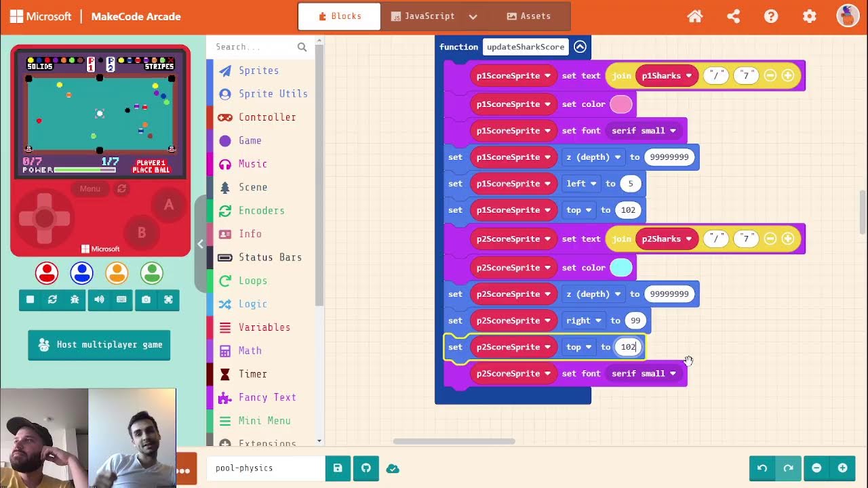Viewport: 868px width, 488px height.
Task: Undo the last block change
Action: coord(762,468)
